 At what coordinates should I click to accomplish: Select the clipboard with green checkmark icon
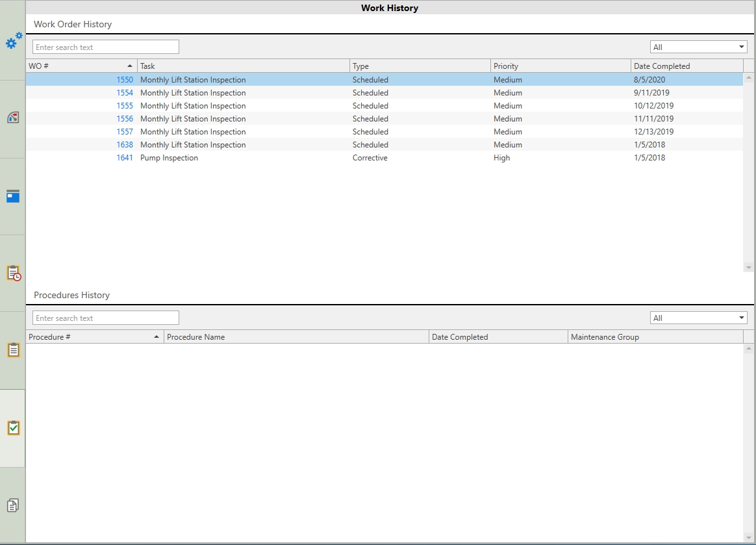click(x=14, y=428)
